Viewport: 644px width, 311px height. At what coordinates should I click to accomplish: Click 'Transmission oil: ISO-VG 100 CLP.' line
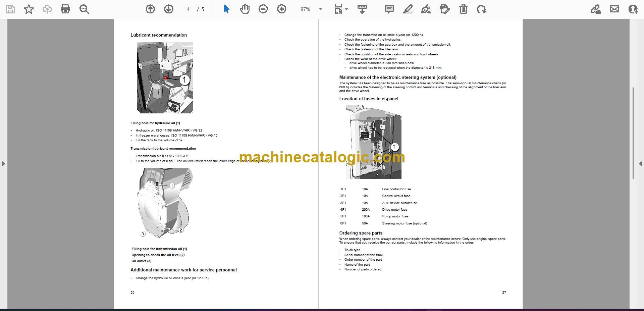[x=162, y=156]
